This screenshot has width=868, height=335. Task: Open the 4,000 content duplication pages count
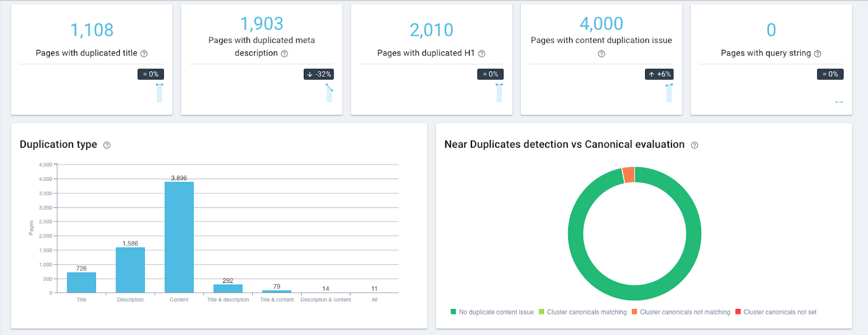601,24
